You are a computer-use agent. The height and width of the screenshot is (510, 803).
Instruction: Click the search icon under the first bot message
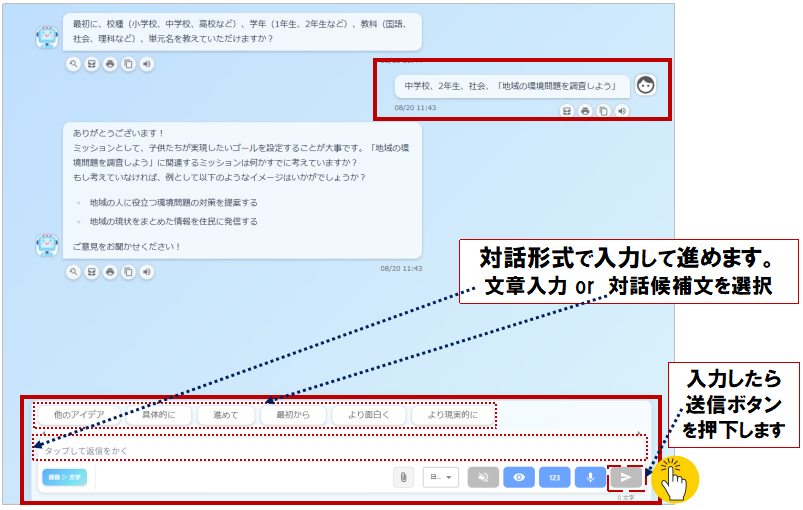tap(73, 64)
